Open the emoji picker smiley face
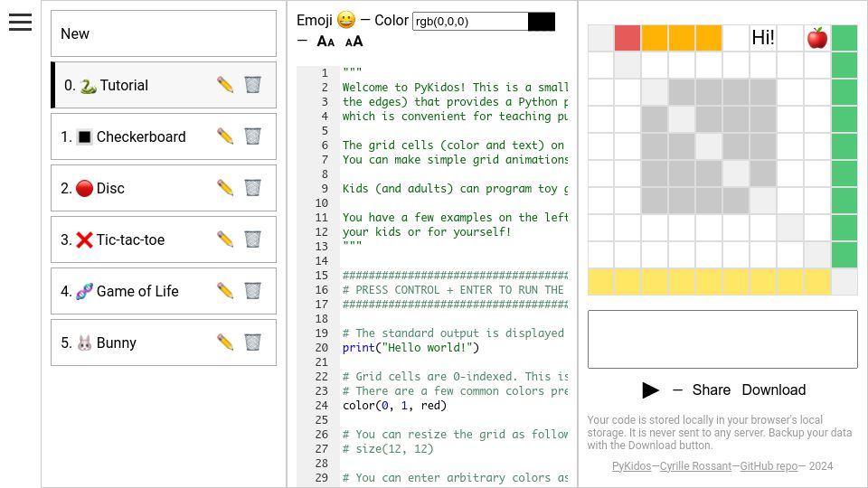 pyautogui.click(x=346, y=20)
